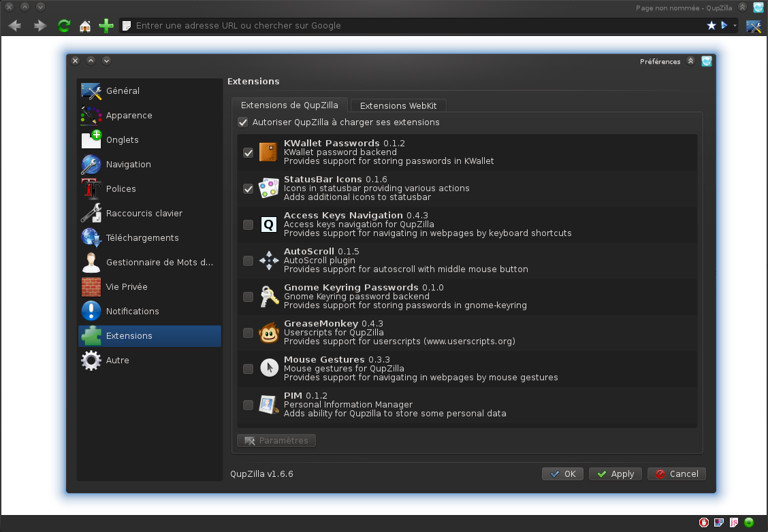The width and height of the screenshot is (768, 532).
Task: Confirm preferences with the OK button
Action: 562,473
